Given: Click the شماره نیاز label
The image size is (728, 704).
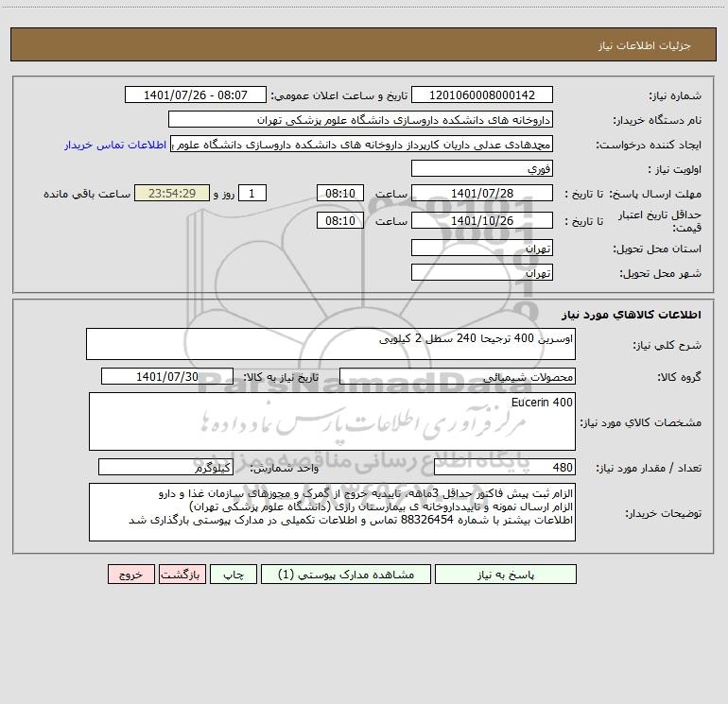Looking at the screenshot, I should (675, 95).
